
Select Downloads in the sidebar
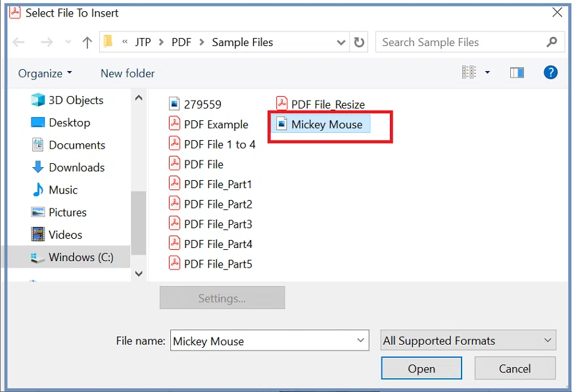point(68,168)
